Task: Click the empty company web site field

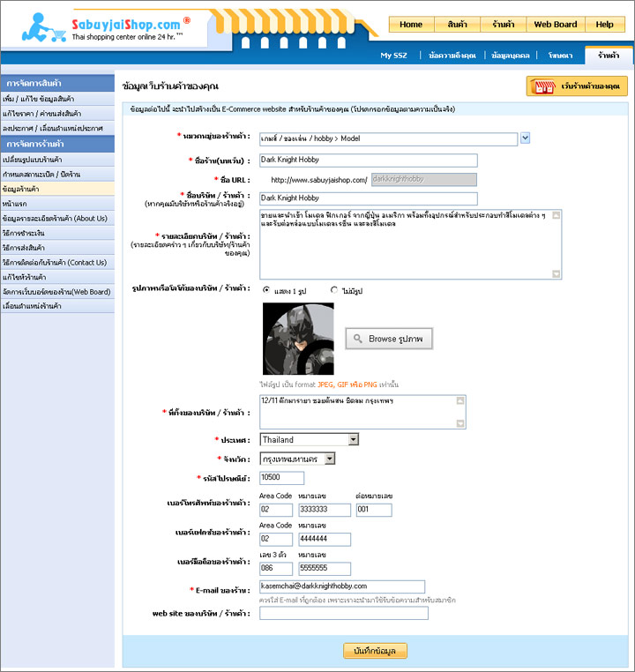Action: pyautogui.click(x=344, y=613)
